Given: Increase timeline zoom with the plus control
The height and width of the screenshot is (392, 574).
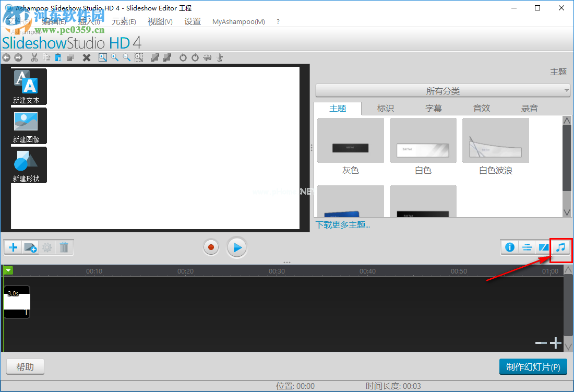Looking at the screenshot, I should (555, 343).
